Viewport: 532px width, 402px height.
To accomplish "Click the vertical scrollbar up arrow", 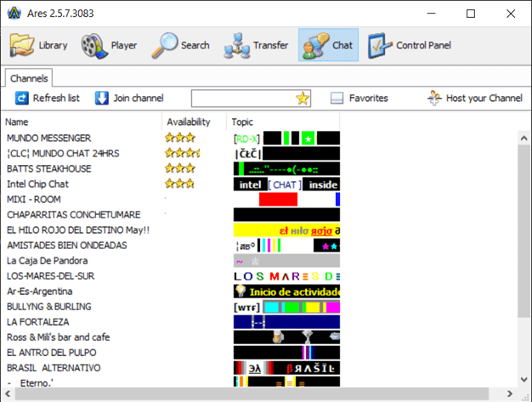I will (524, 138).
